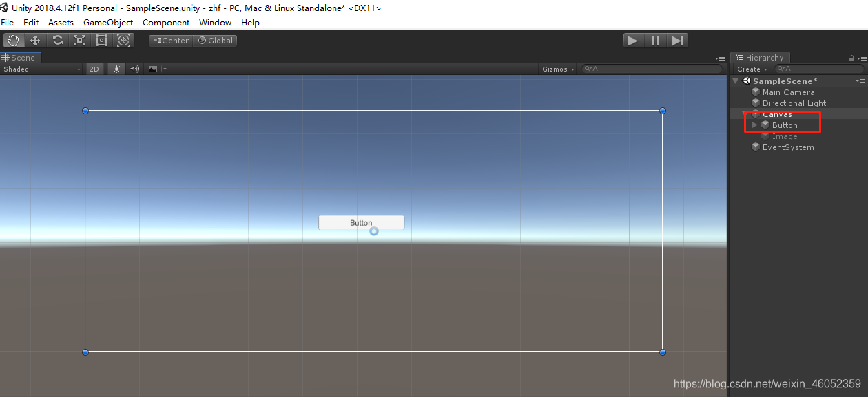Toggle scene audio speaker icon
This screenshot has height=397, width=868.
(x=134, y=69)
